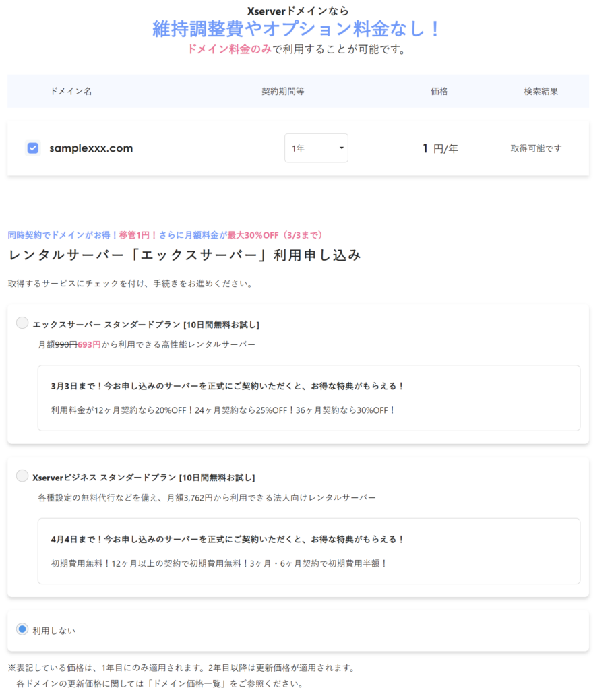Click the 検索結果 column header
The width and height of the screenshot is (616, 690).
tap(541, 92)
